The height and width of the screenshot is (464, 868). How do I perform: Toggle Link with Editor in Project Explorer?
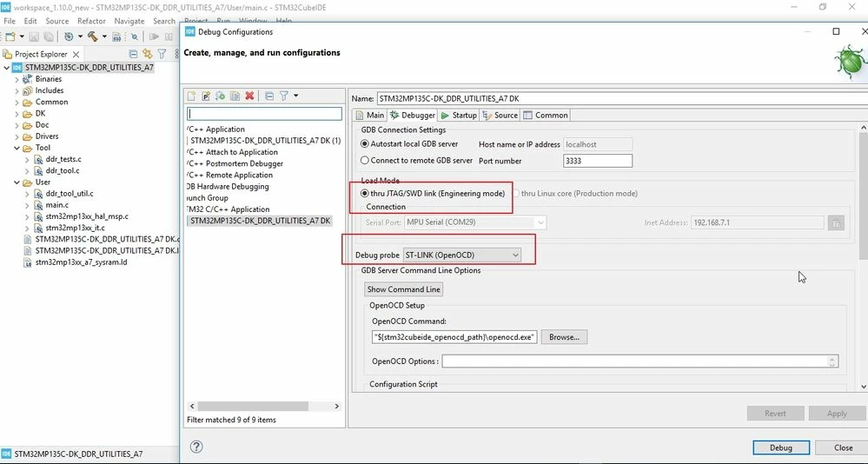147,54
